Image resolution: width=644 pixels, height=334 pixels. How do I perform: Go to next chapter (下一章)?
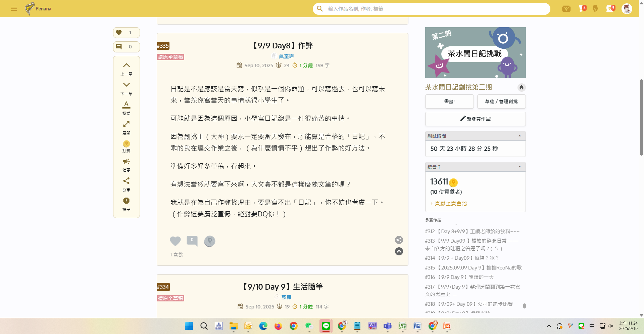127,89
